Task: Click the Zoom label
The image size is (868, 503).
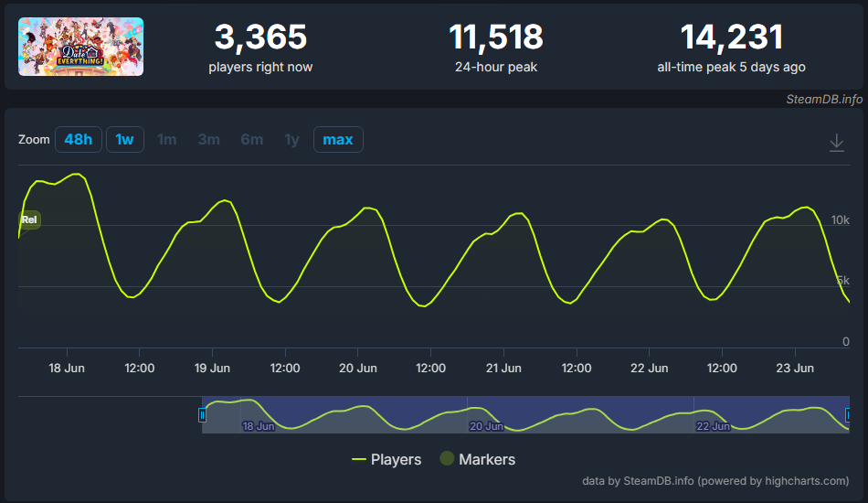Action: pos(34,140)
